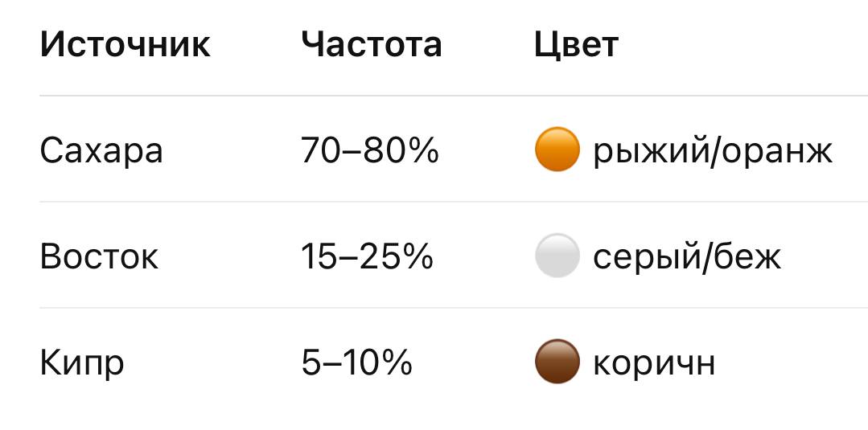Select the white-gray circle beside серый/беж
The height and width of the screenshot is (430, 868).
[557, 256]
